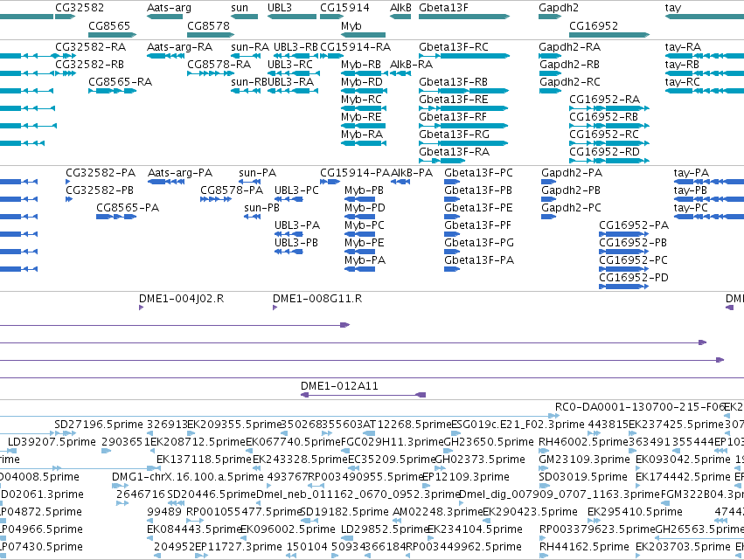This screenshot has width=744, height=560.
Task: Click protein UBL3-PA
Action: point(289,234)
